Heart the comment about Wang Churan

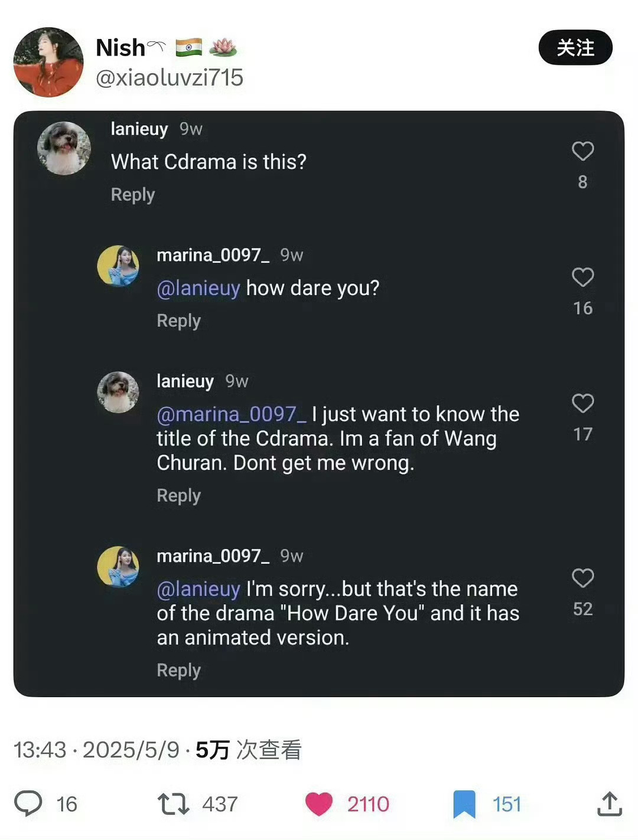582,404
